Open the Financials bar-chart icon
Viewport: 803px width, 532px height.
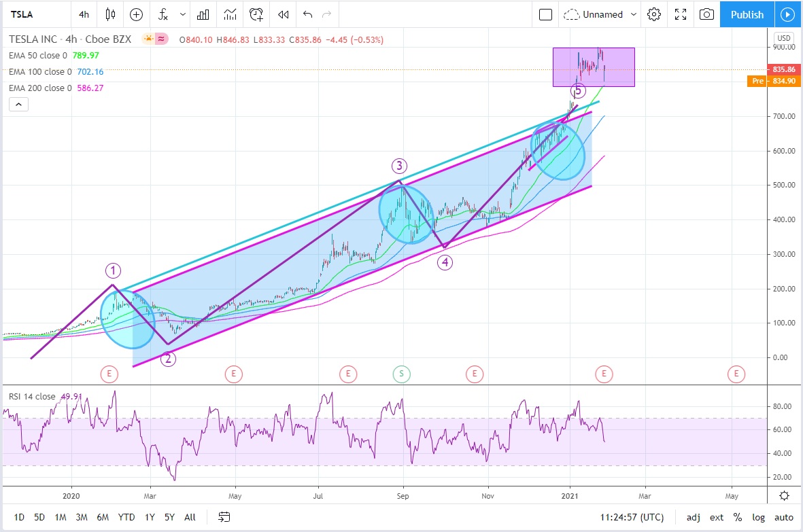pyautogui.click(x=203, y=14)
